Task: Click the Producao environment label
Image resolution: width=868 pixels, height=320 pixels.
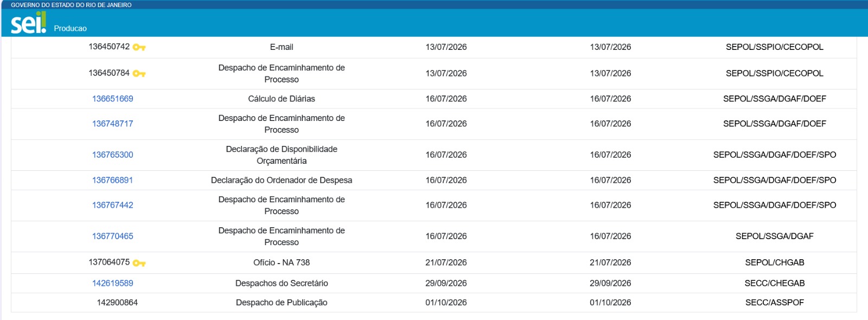Action: [x=70, y=28]
